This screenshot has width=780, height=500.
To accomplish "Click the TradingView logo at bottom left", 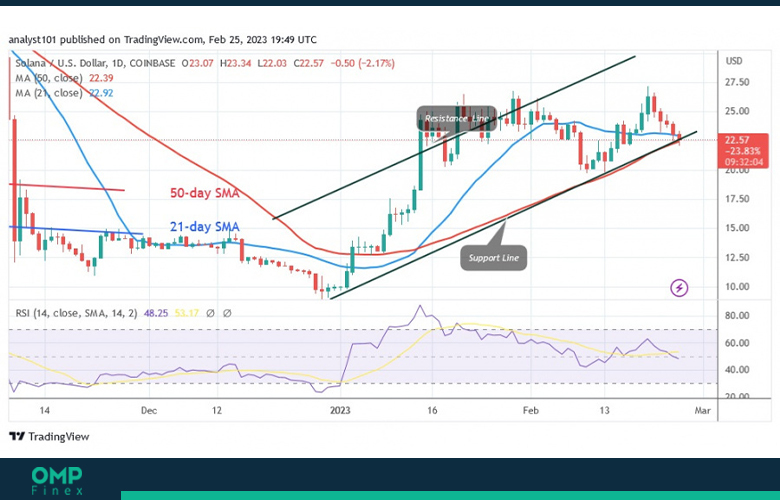I will click(x=49, y=436).
